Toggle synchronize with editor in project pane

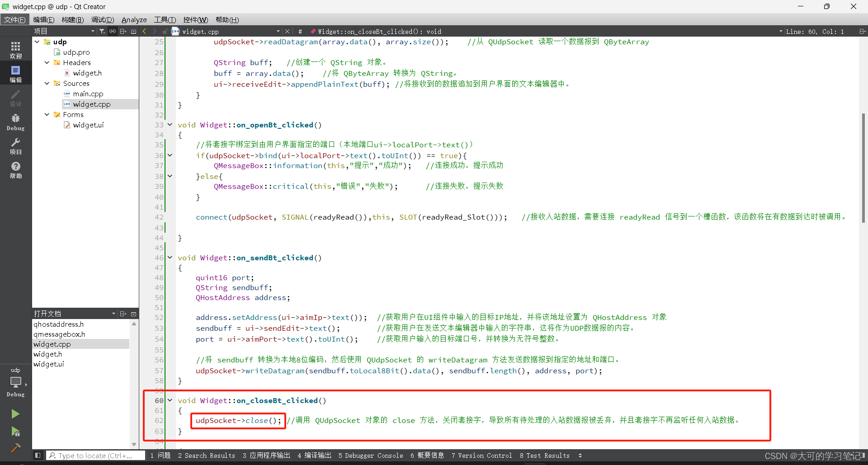(x=112, y=31)
